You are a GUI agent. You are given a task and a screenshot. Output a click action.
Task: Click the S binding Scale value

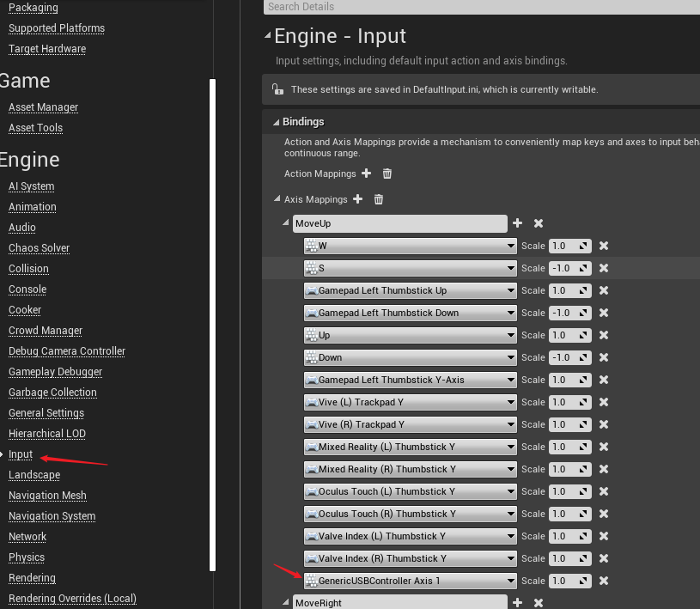click(570, 268)
